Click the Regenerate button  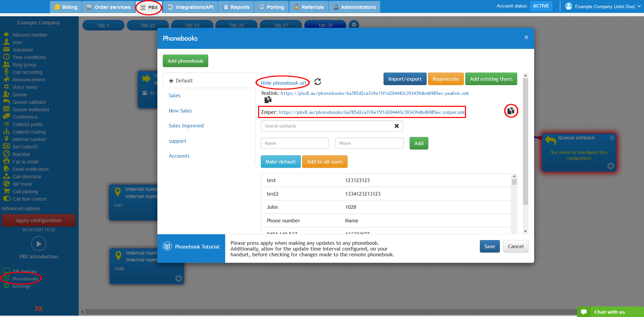446,79
